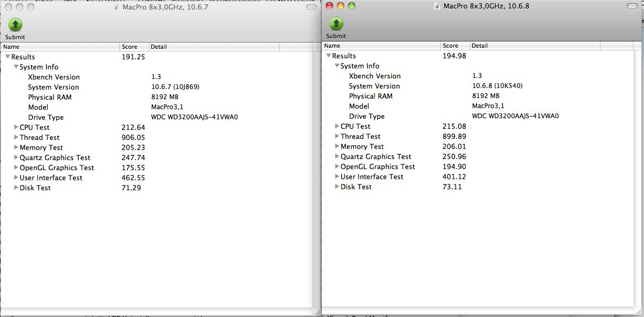Expand User Interface Test scoring 401.12

pyautogui.click(x=337, y=177)
